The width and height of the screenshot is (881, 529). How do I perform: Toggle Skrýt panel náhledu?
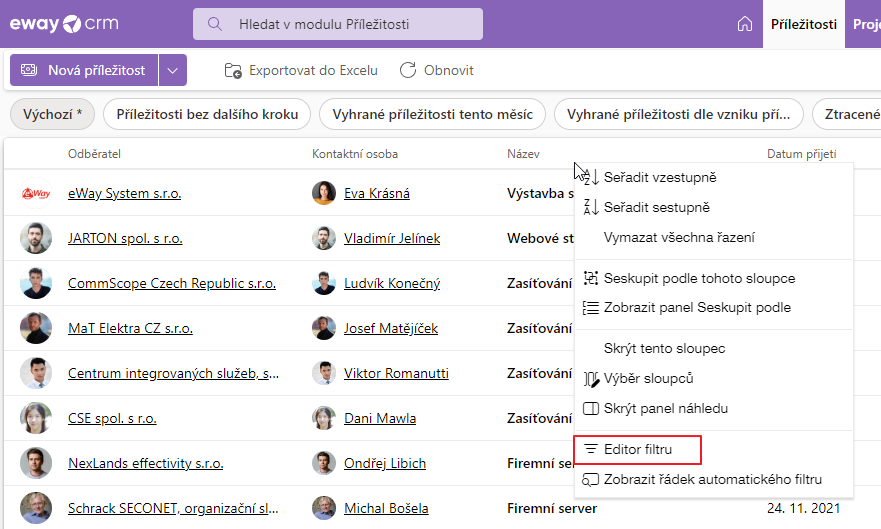click(x=665, y=408)
